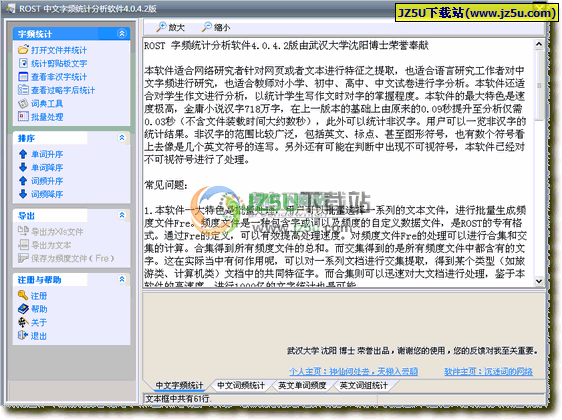Click the text pane scrollbar thumb
The height and width of the screenshot is (420, 562).
pos(539,86)
